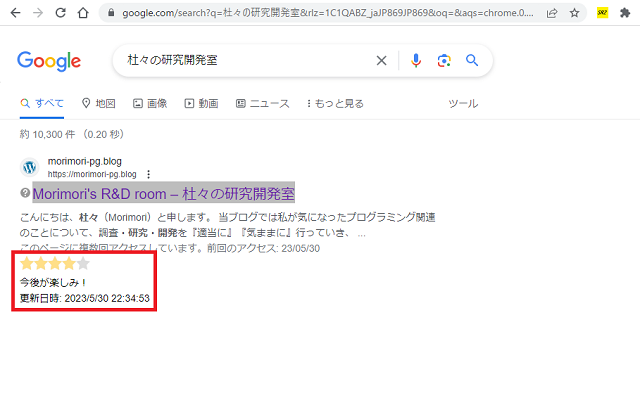Viewport: 640px width, 400px height.
Task: Click the browser address bar URL
Action: coord(328,13)
